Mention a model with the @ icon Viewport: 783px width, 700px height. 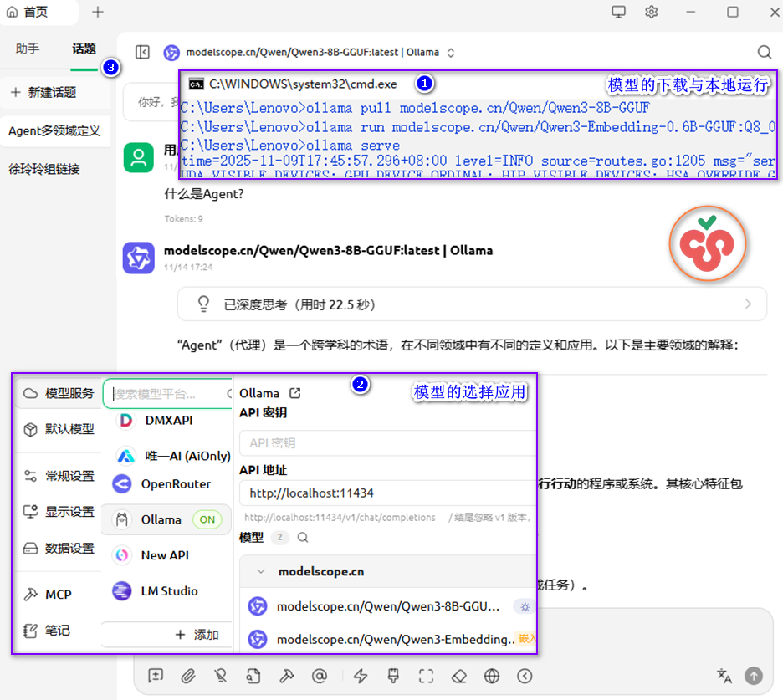pyautogui.click(x=320, y=676)
